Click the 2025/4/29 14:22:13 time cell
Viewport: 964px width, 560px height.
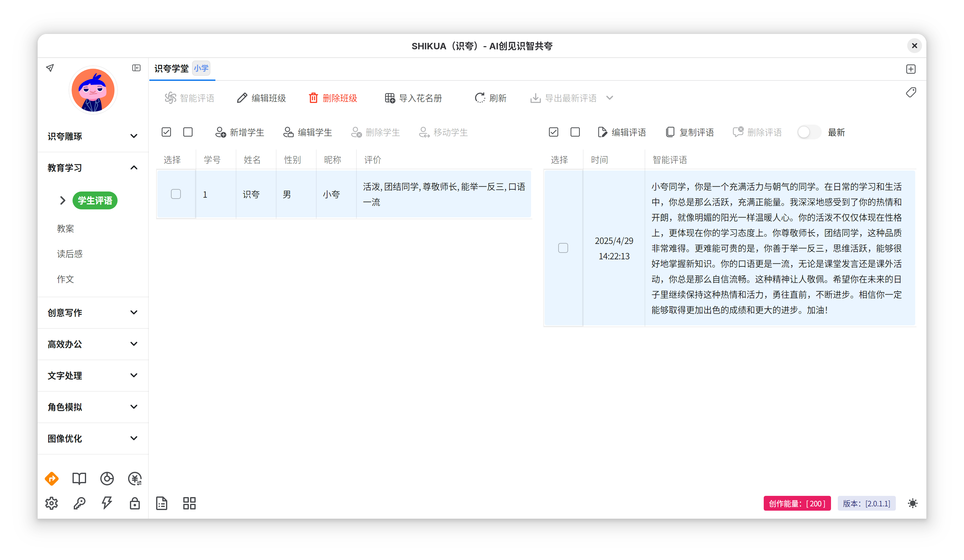coord(614,248)
